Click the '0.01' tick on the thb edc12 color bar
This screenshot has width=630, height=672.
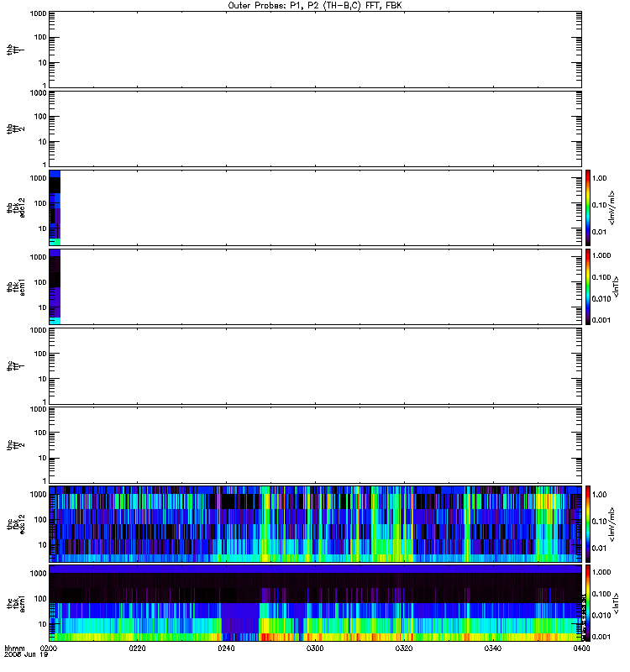pyautogui.click(x=599, y=233)
